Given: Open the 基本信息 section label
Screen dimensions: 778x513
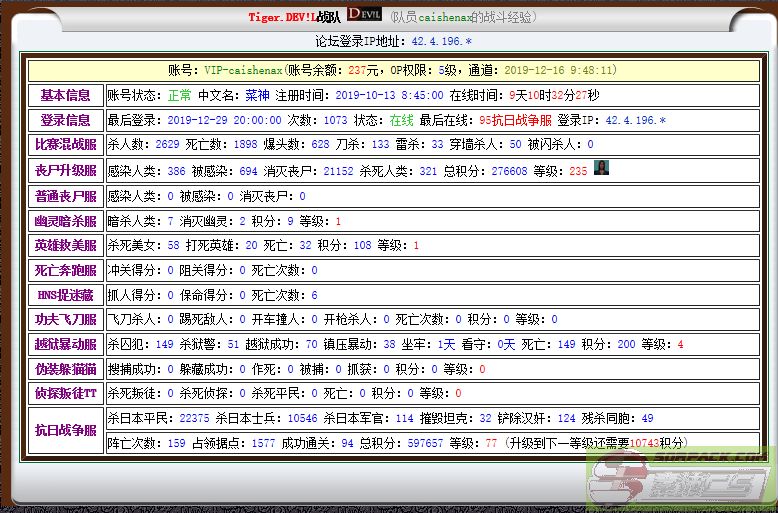Looking at the screenshot, I should (x=65, y=95).
